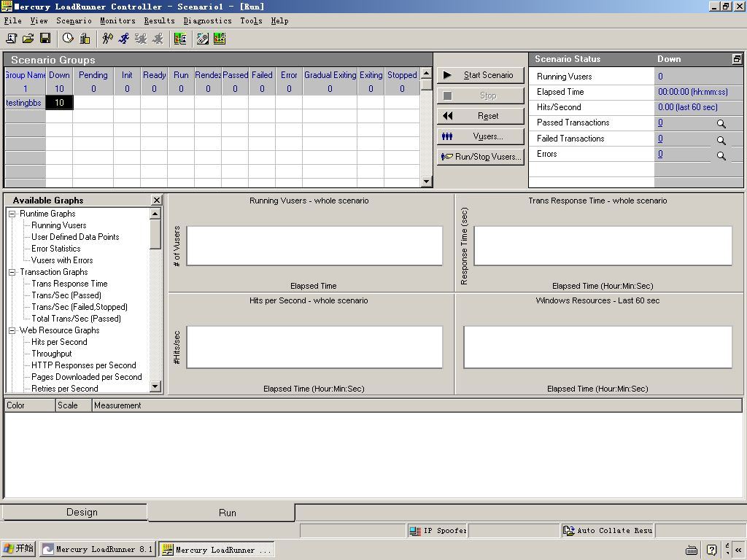Close the Available Graphs panel
The width and height of the screenshot is (747, 560).
tap(156, 200)
